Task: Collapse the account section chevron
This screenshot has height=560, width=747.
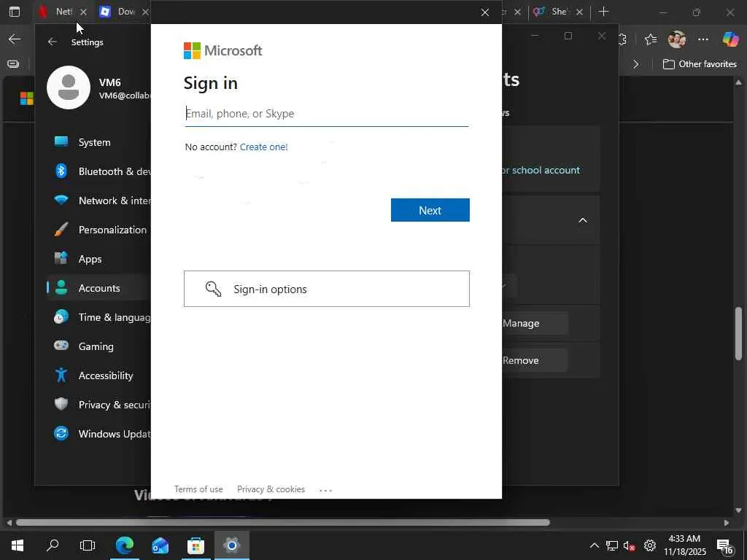Action: click(x=583, y=220)
